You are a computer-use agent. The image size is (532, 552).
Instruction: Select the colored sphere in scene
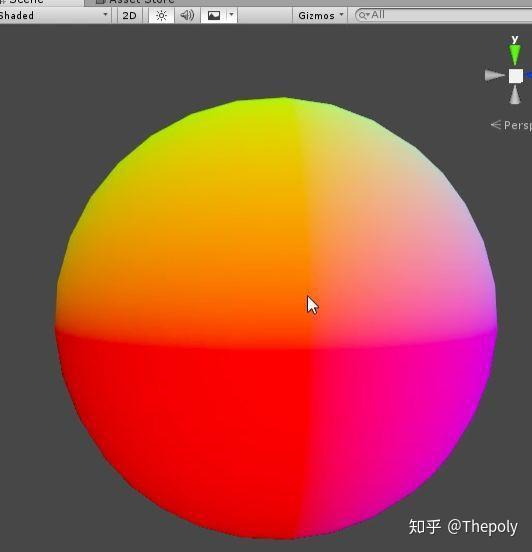point(276,318)
